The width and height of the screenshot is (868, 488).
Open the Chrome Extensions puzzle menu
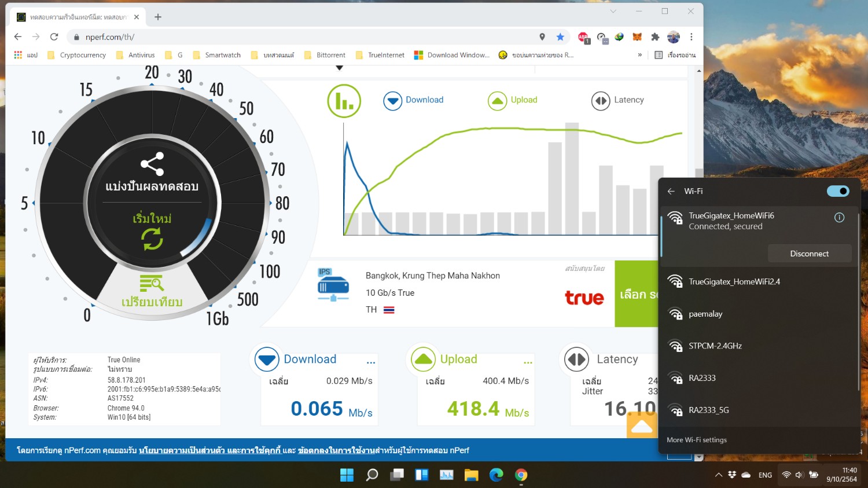(655, 37)
